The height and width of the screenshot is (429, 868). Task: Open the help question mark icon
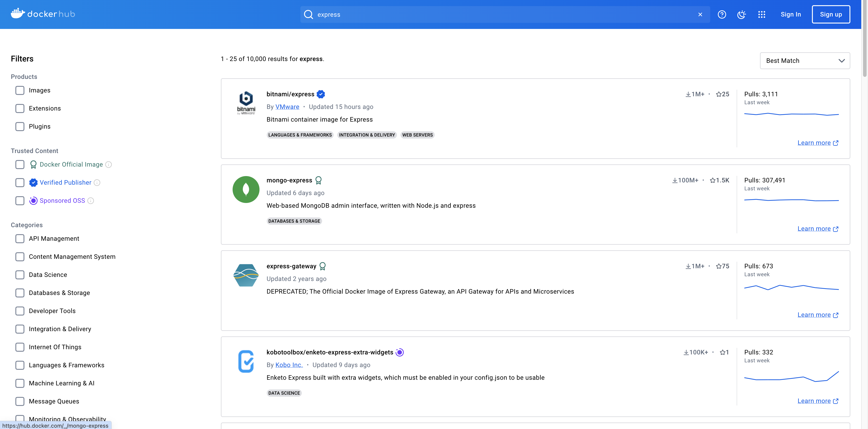(x=722, y=14)
